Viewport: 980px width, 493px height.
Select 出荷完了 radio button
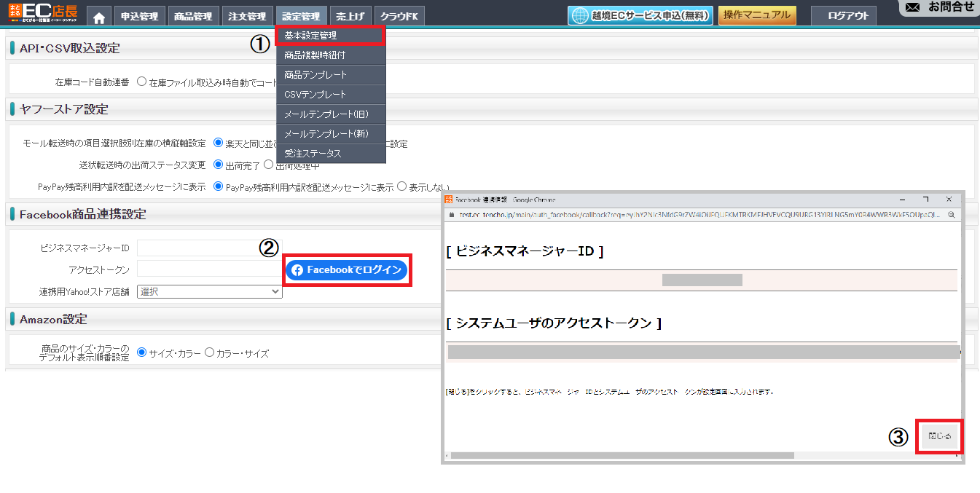click(218, 165)
